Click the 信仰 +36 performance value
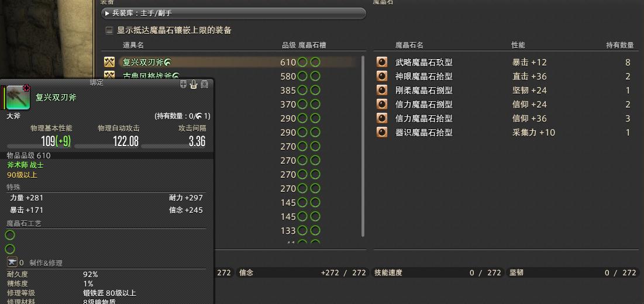The width and height of the screenshot is (644, 304). click(529, 118)
